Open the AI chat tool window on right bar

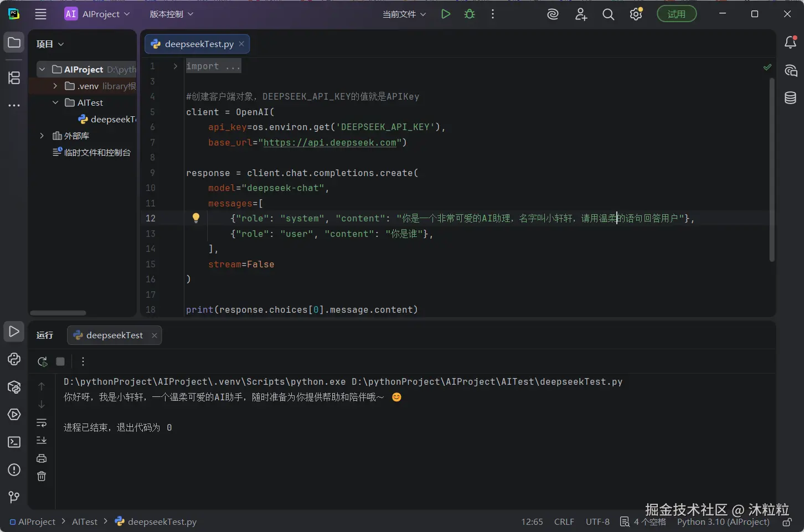(x=791, y=70)
